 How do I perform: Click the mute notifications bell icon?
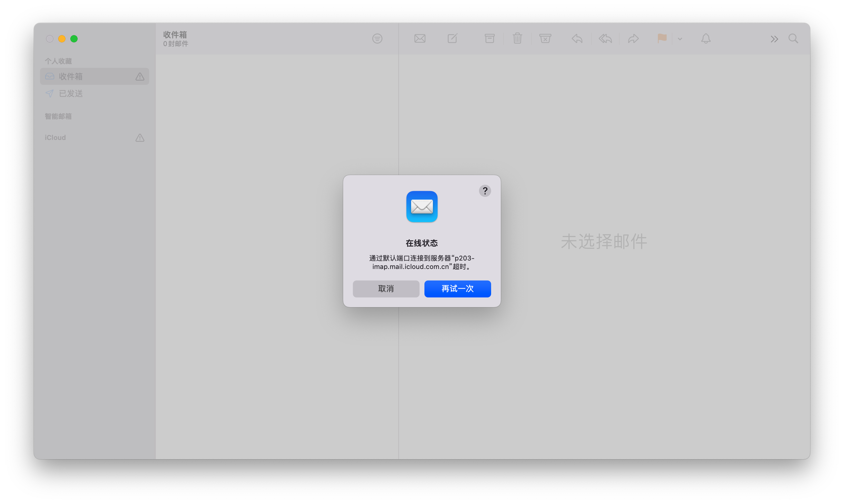coord(706,39)
